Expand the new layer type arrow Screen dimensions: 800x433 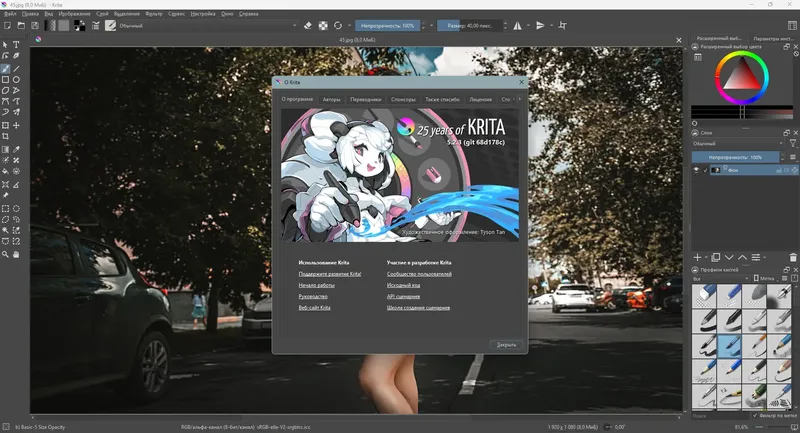click(706, 258)
